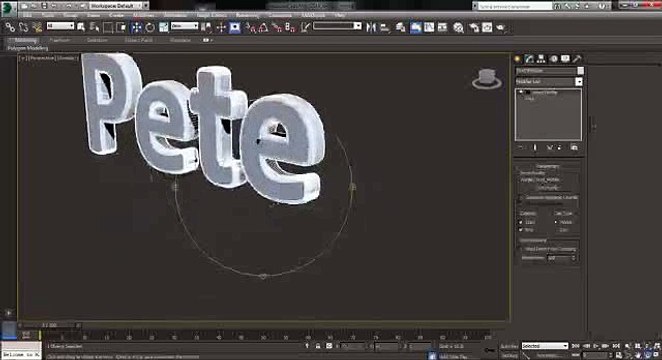Open the Layer Manager icon
Viewport: 662px width, 360px height.
pyautogui.click(x=400, y=27)
